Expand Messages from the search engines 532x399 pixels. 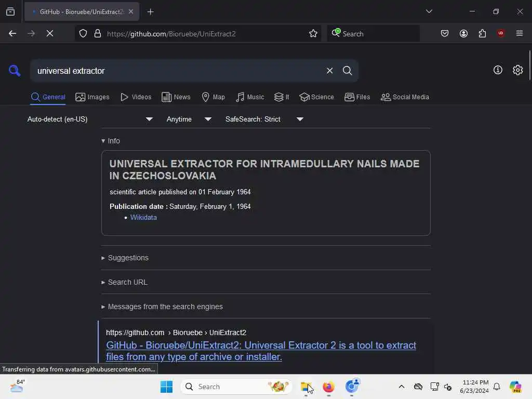tap(162, 307)
